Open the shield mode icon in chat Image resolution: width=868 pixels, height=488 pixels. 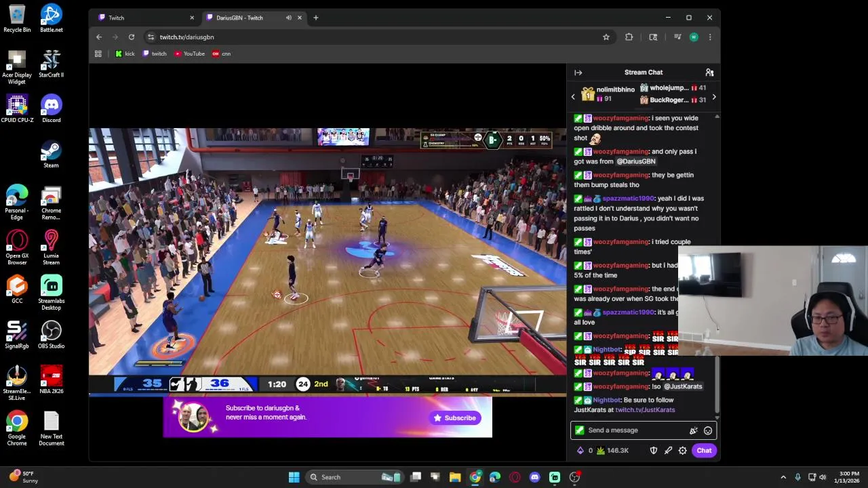654,451
